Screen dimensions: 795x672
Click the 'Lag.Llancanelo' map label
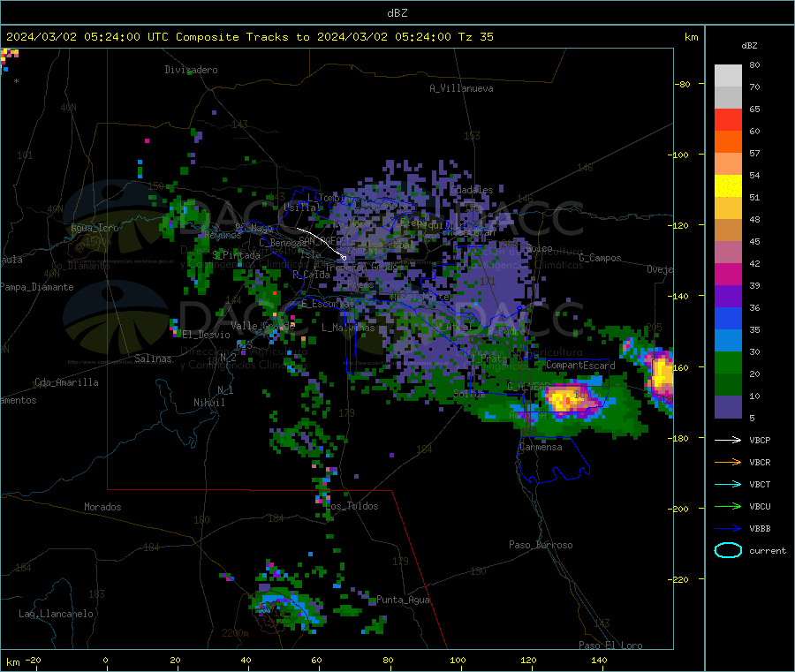click(56, 614)
